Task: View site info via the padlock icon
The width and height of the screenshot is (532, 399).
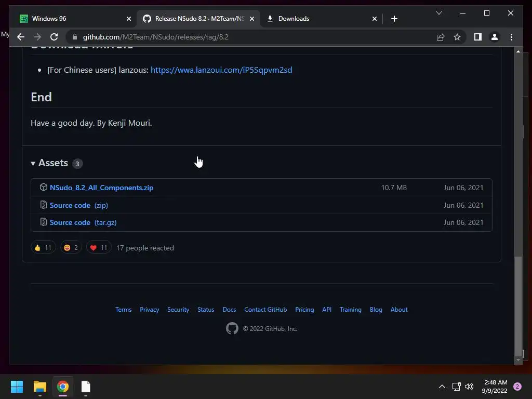Action: [75, 37]
